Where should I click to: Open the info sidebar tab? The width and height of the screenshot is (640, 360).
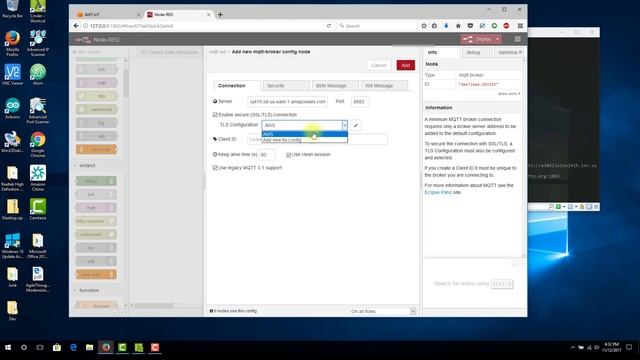coord(441,52)
